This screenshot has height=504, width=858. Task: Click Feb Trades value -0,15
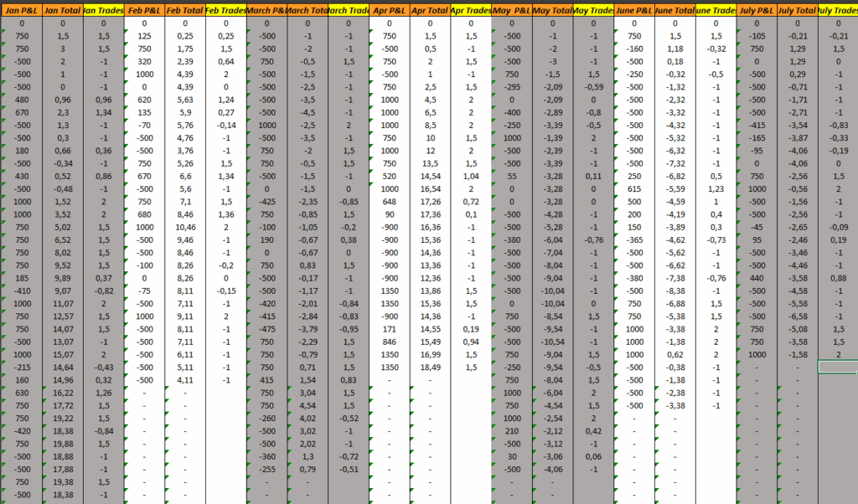tap(226, 291)
